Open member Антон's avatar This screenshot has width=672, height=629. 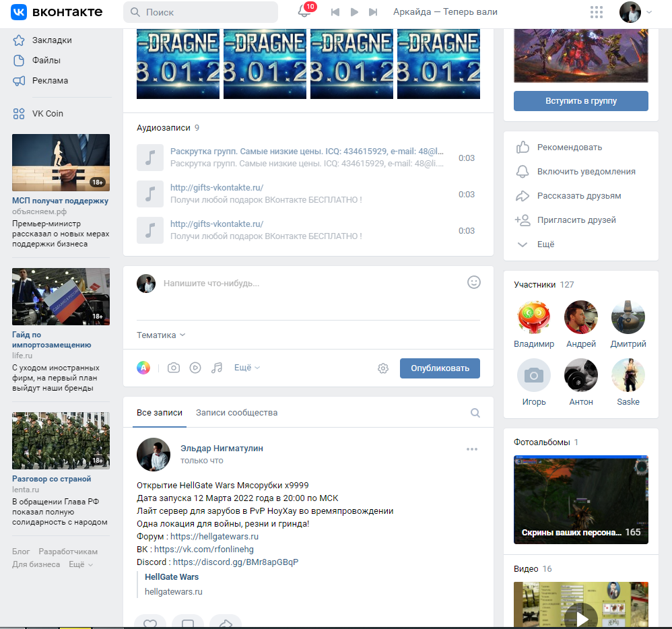(580, 375)
